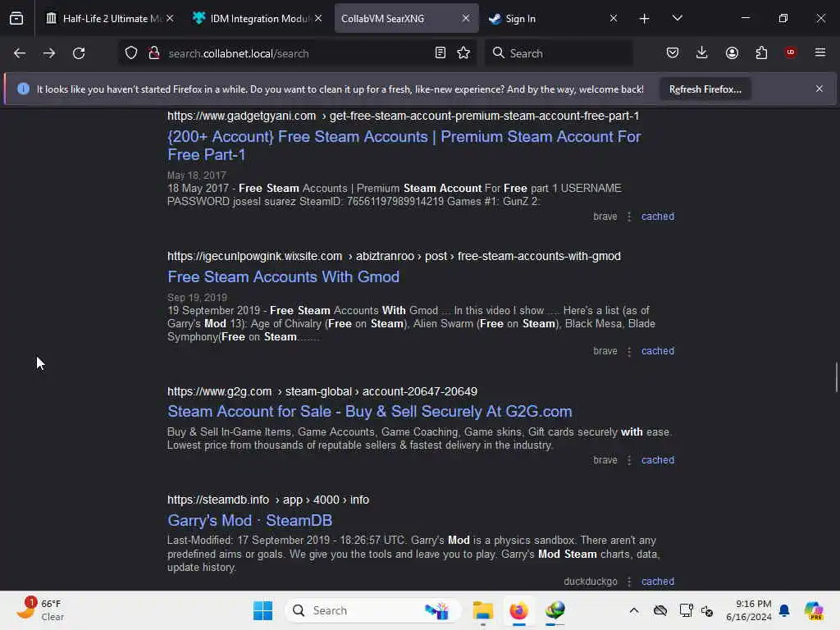This screenshot has width=840, height=630.
Task: Dismiss the Firefox refresh notification bar
Action: click(819, 89)
